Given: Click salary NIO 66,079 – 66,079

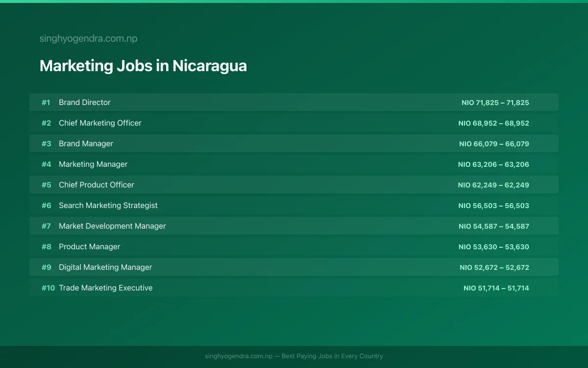Looking at the screenshot, I should pyautogui.click(x=494, y=144).
